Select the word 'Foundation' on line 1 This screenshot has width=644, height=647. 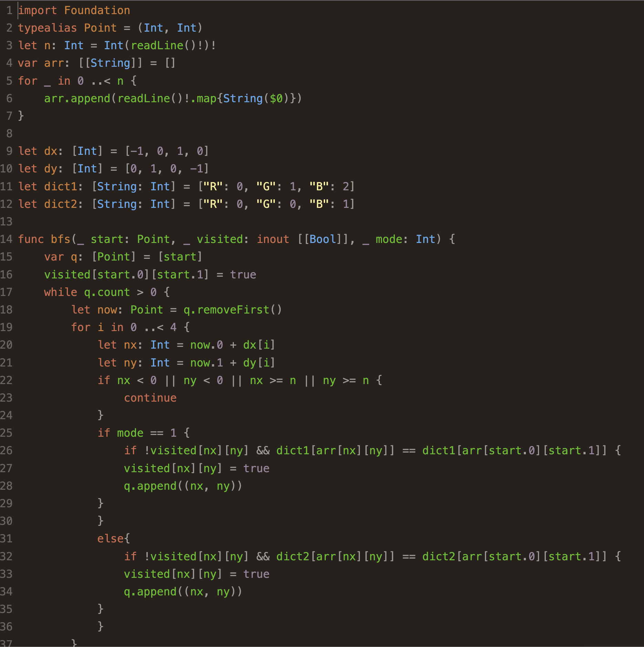click(x=97, y=10)
